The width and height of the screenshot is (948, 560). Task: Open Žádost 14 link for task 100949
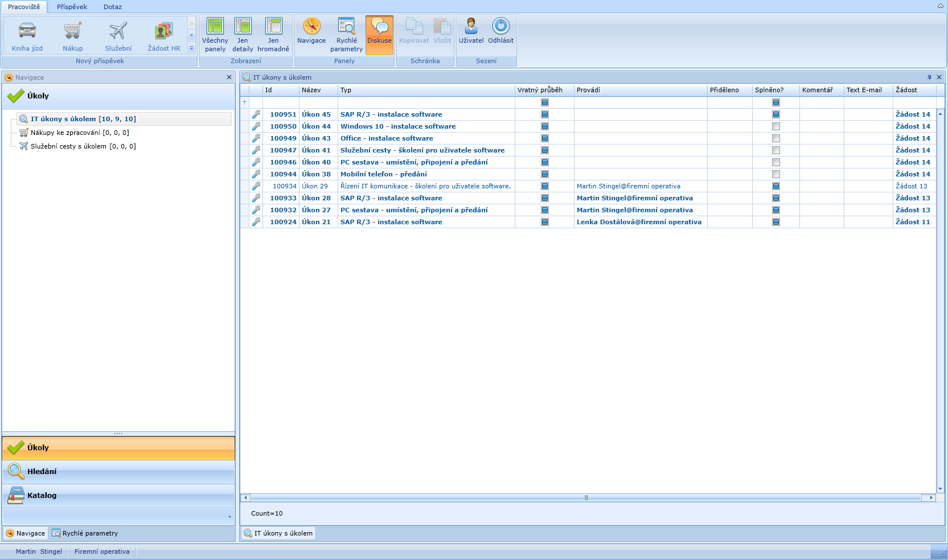(912, 138)
